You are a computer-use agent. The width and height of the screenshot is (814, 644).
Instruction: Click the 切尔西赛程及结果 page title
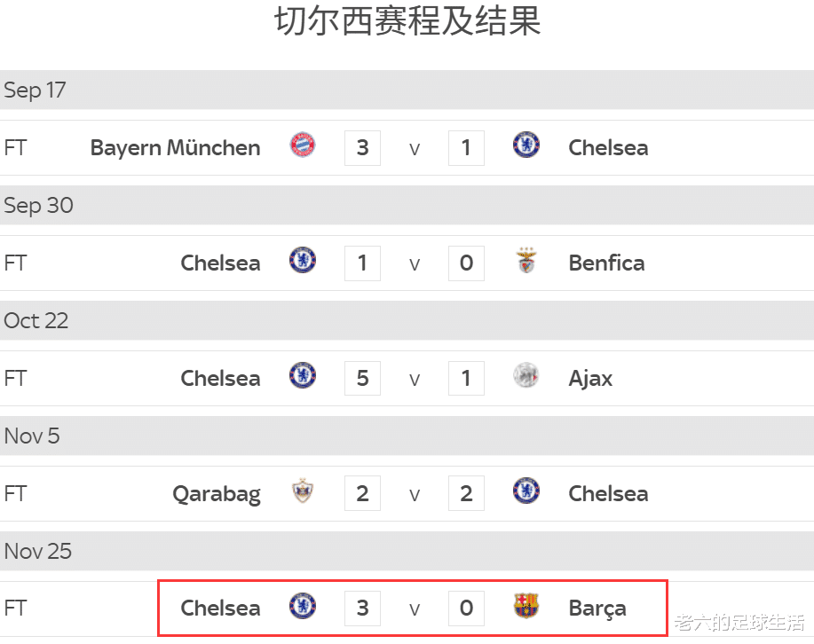click(407, 21)
